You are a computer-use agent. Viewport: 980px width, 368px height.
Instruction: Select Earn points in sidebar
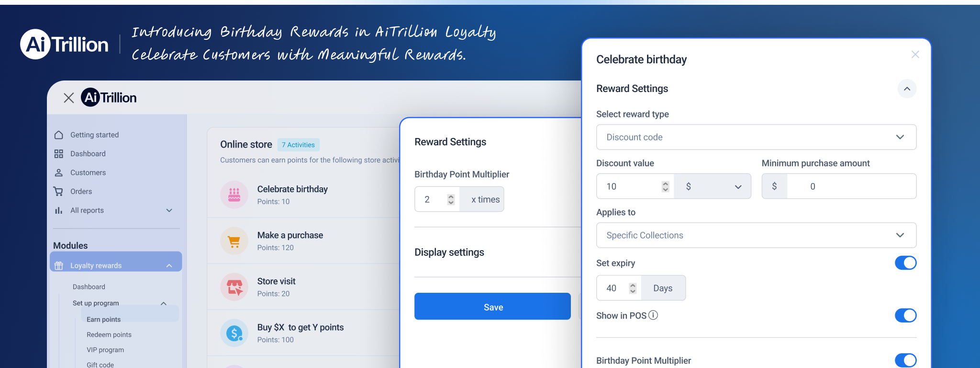click(x=104, y=320)
